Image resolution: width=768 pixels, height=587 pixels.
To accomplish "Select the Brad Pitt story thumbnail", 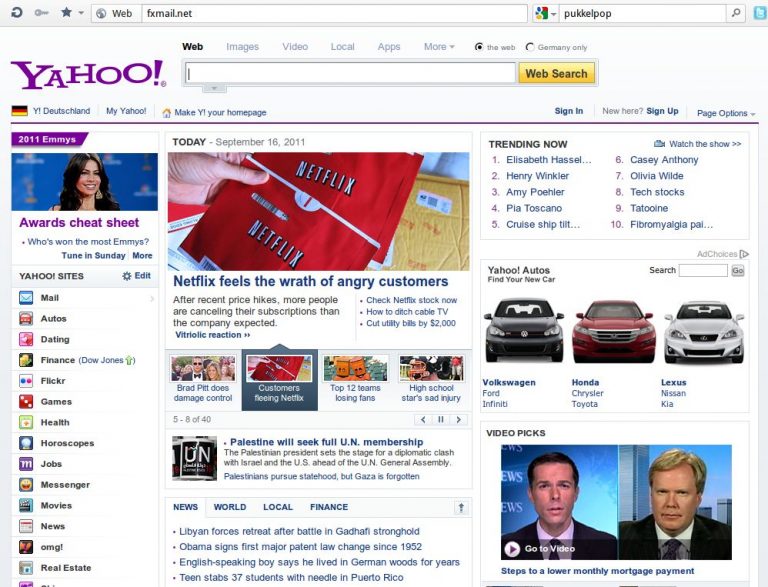I will pyautogui.click(x=203, y=368).
